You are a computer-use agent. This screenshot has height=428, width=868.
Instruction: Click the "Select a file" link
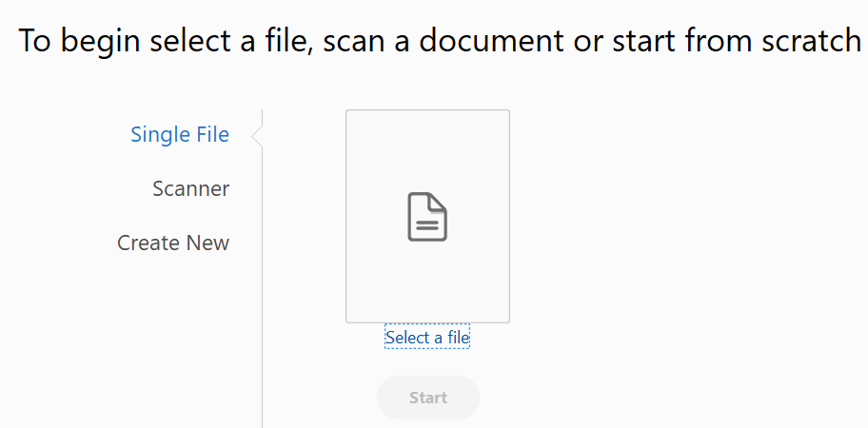click(x=427, y=338)
